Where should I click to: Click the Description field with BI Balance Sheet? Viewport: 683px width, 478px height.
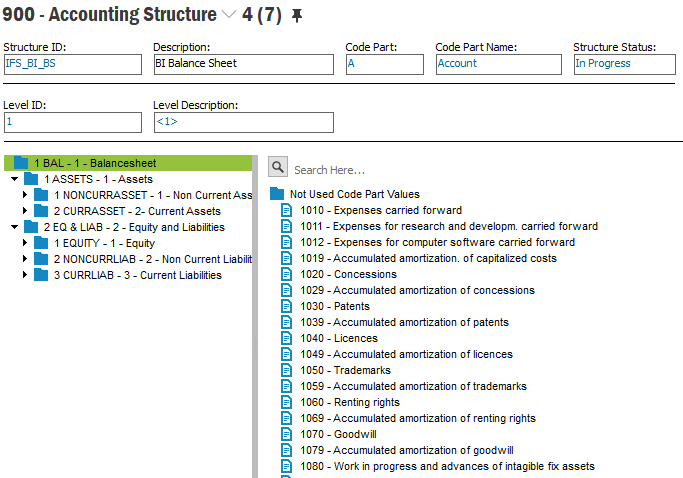coord(243,64)
